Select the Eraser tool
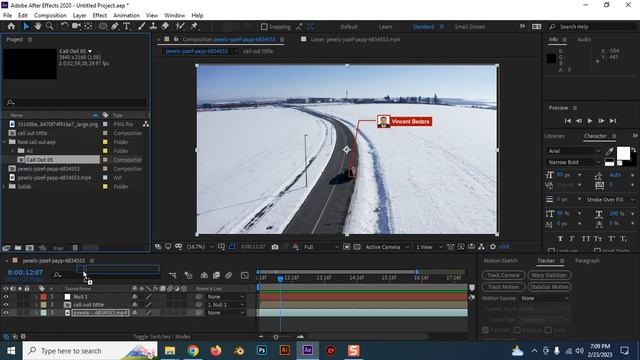Viewport: 640px width, 360px height. pyautogui.click(x=165, y=27)
